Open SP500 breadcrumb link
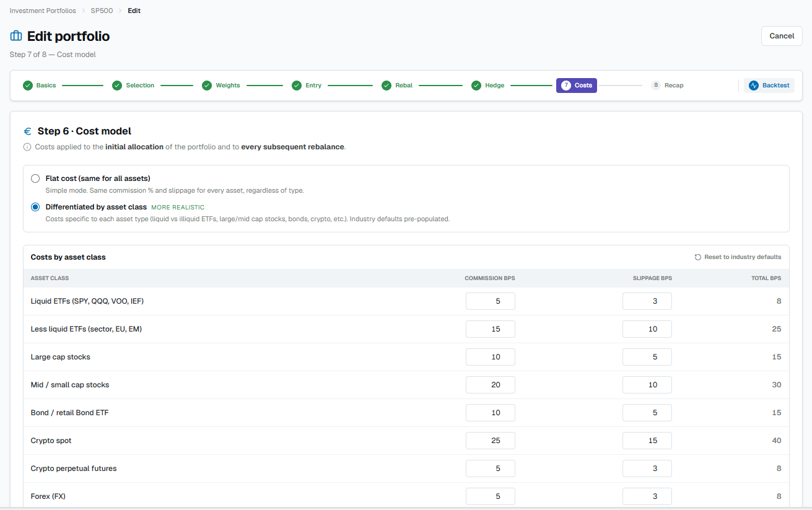812x510 pixels. (x=102, y=11)
